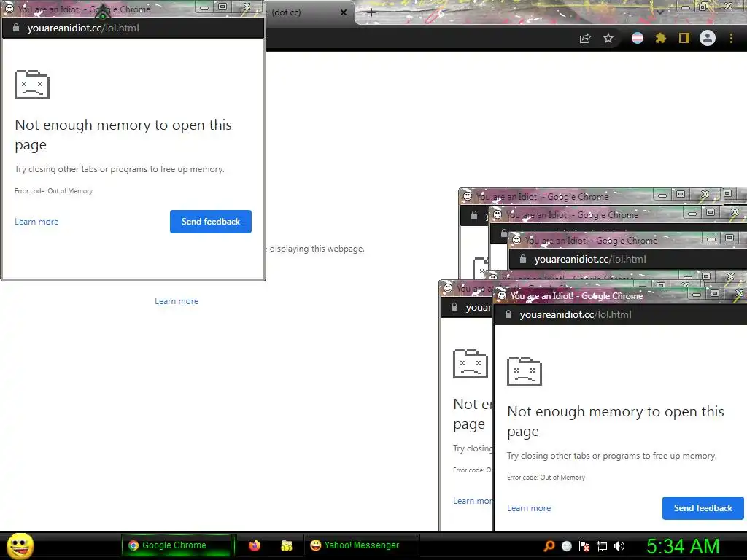Click 'Error code: Out of Memory' in top-left popup

click(53, 191)
